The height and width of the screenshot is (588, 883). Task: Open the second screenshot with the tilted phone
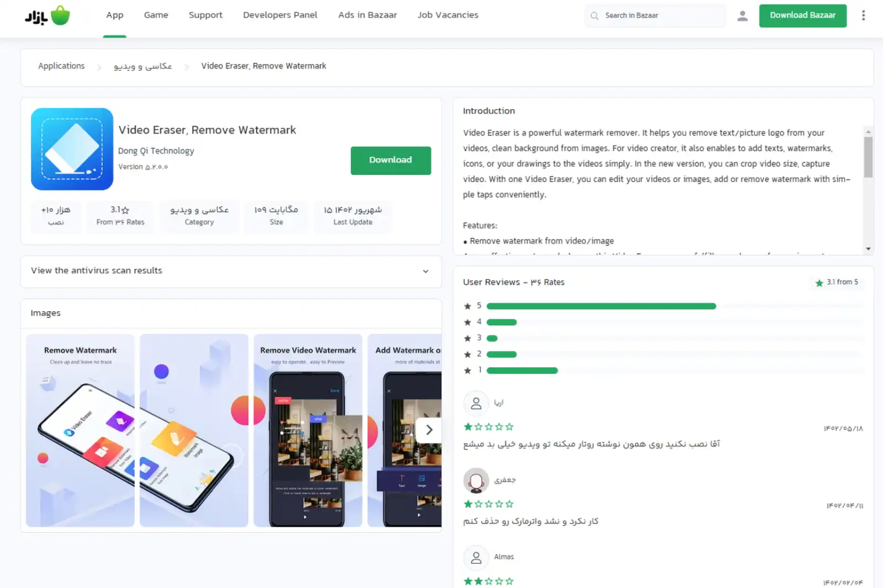194,430
